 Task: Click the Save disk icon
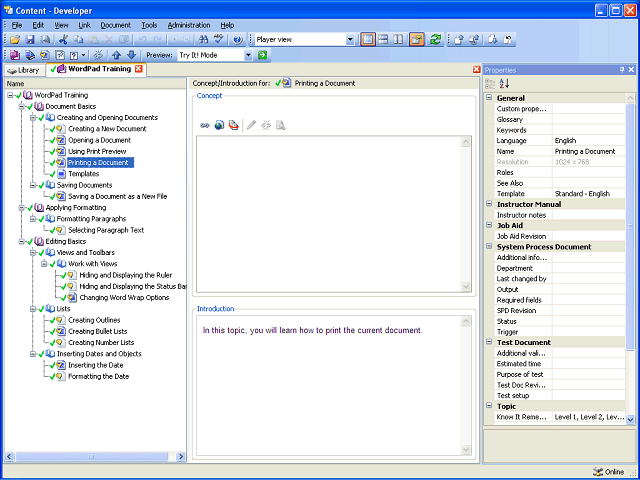pos(30,40)
